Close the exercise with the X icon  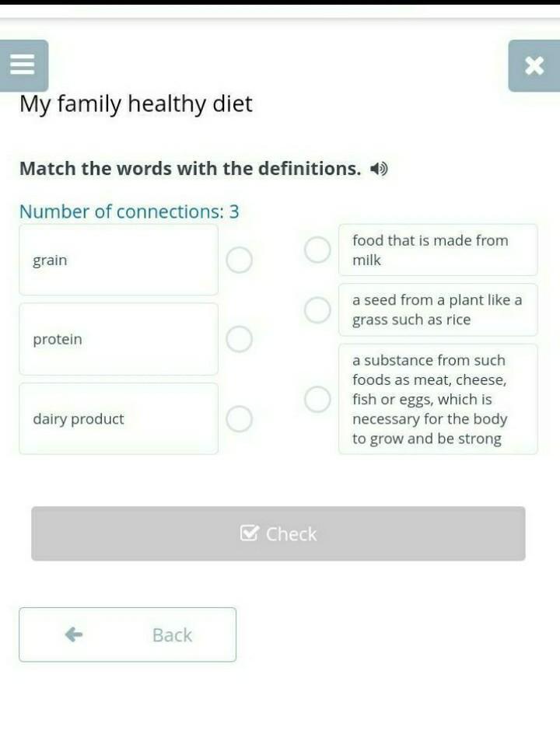pyautogui.click(x=534, y=66)
